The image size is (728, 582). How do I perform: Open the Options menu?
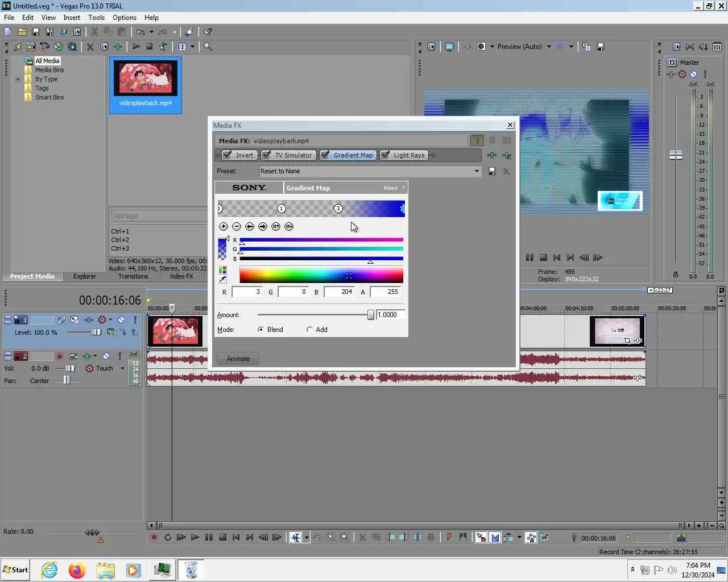(x=125, y=18)
